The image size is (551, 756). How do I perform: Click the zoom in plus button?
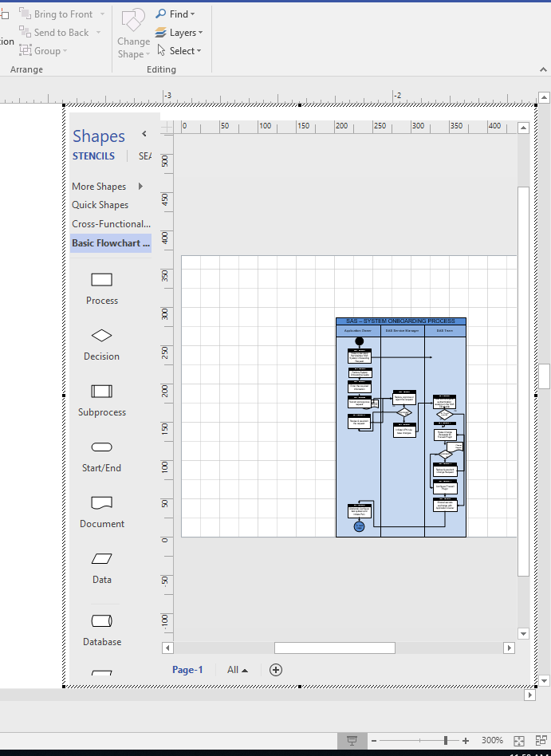(466, 741)
